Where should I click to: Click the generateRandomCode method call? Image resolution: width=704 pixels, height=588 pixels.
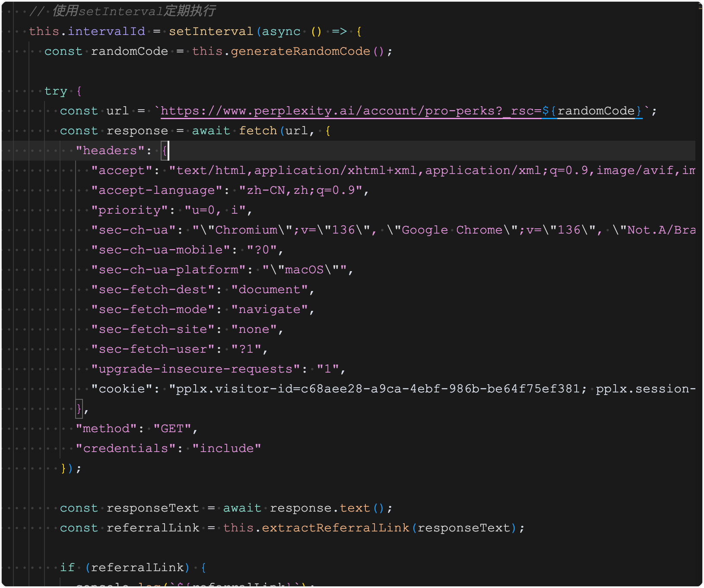click(x=300, y=51)
